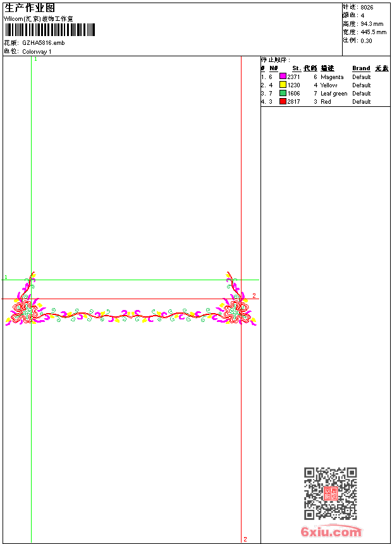Screen dimensions: 392x544
Task: Click the '元素' column header
Action: coord(382,68)
